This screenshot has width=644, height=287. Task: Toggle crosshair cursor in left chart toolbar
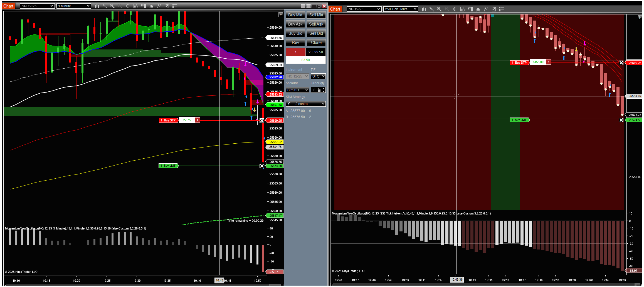coord(128,6)
